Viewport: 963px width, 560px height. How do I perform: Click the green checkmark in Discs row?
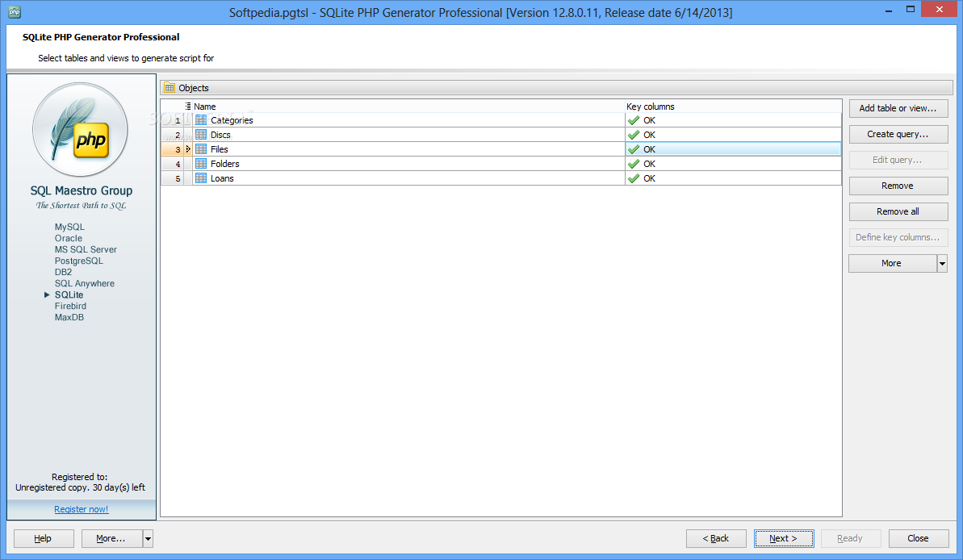pos(634,135)
